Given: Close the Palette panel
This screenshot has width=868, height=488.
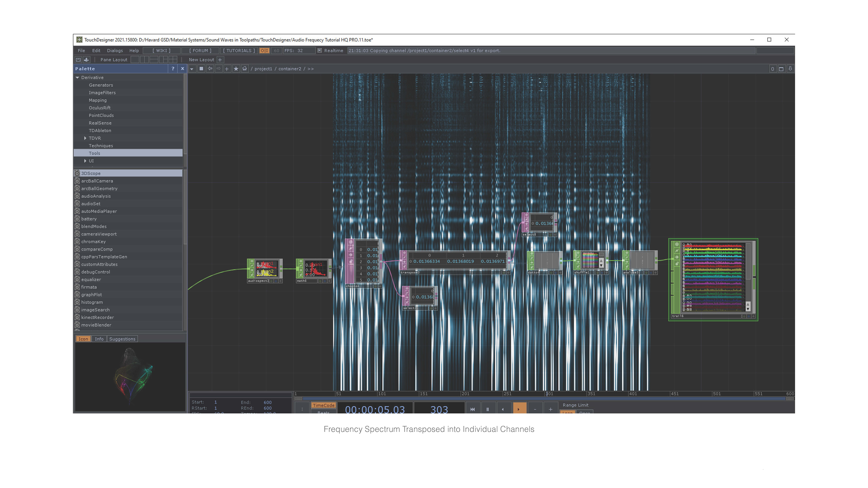Looking at the screenshot, I should pos(183,69).
